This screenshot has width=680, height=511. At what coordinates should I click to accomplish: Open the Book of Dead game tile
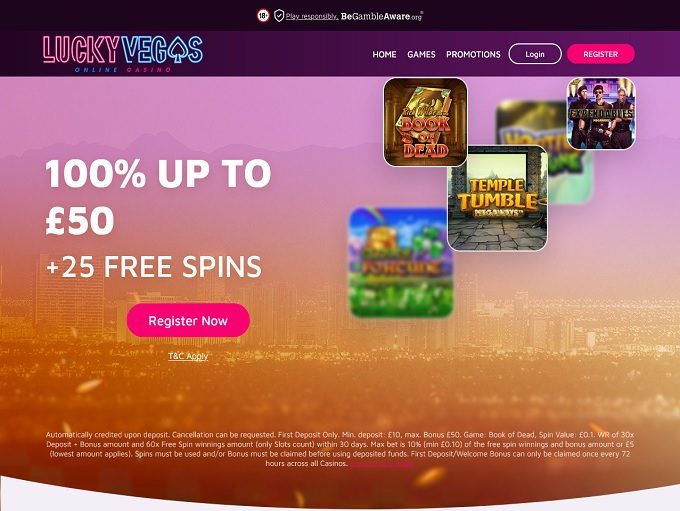(425, 122)
